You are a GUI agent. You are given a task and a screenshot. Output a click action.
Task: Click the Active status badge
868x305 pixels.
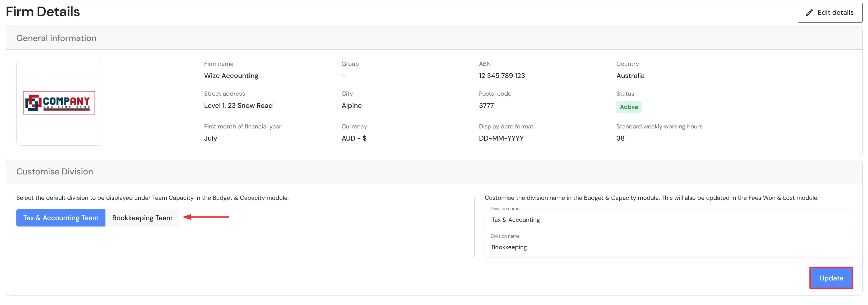(x=628, y=107)
